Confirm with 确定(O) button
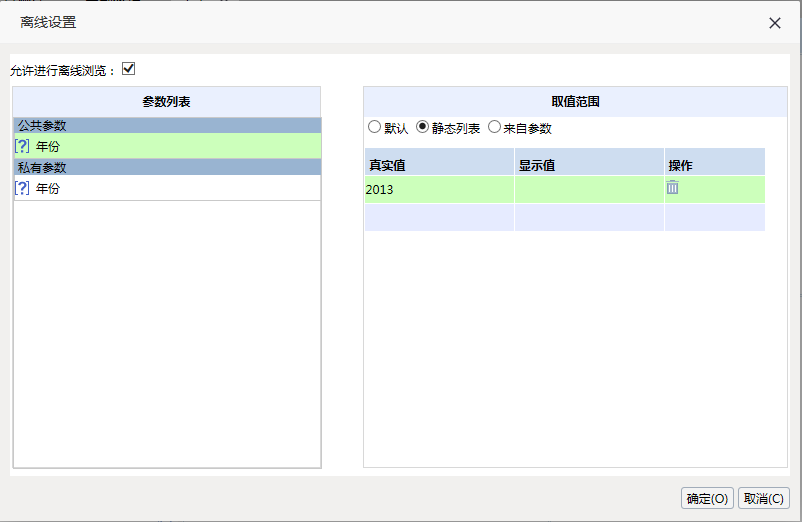Viewport: 802px width, 522px height. 707,498
